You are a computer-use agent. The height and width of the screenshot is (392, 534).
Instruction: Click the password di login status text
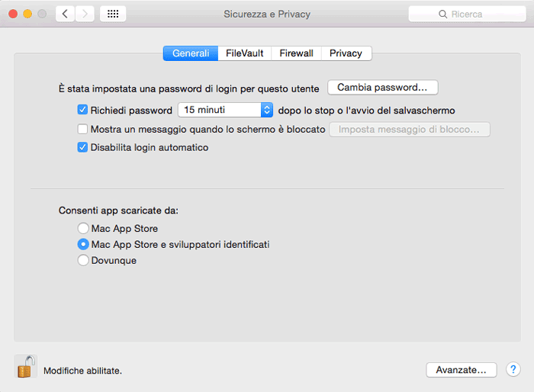[x=189, y=89]
